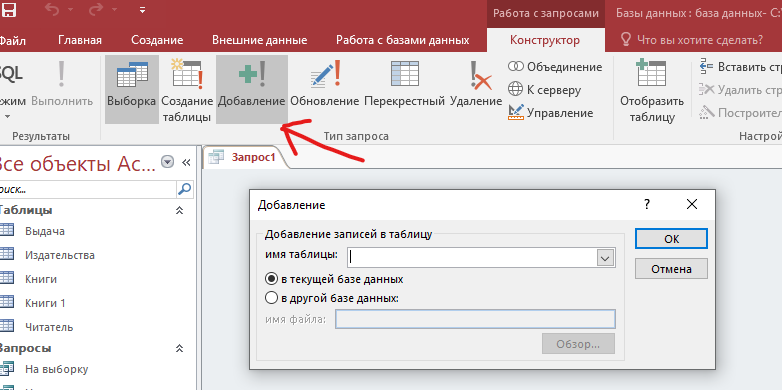Close the Добавление dialog
782x390 pixels.
coord(691,204)
